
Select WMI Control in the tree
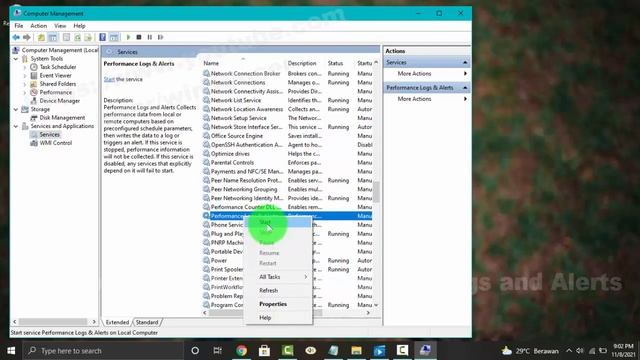click(x=56, y=143)
